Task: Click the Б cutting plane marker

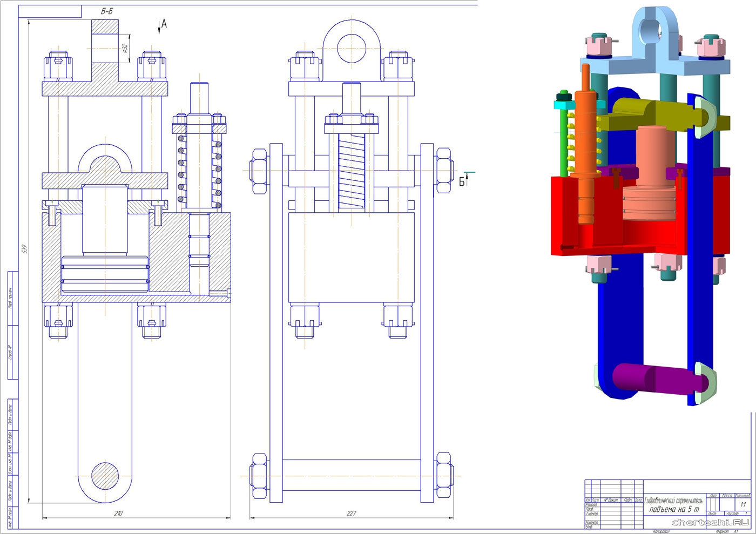Action: [x=463, y=181]
